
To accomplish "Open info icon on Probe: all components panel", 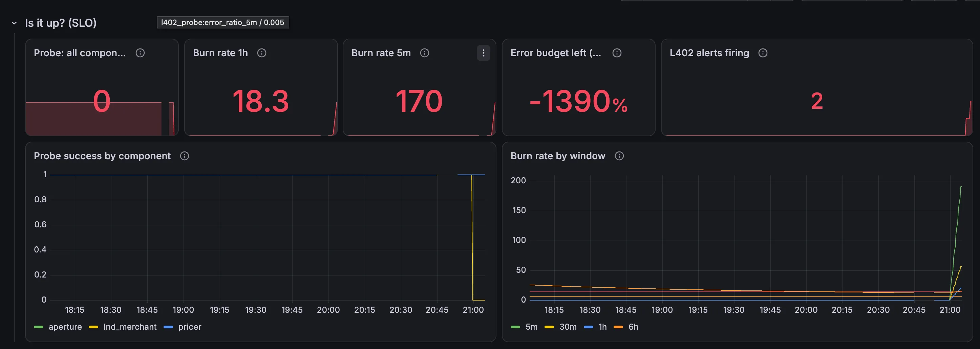I will click(140, 53).
